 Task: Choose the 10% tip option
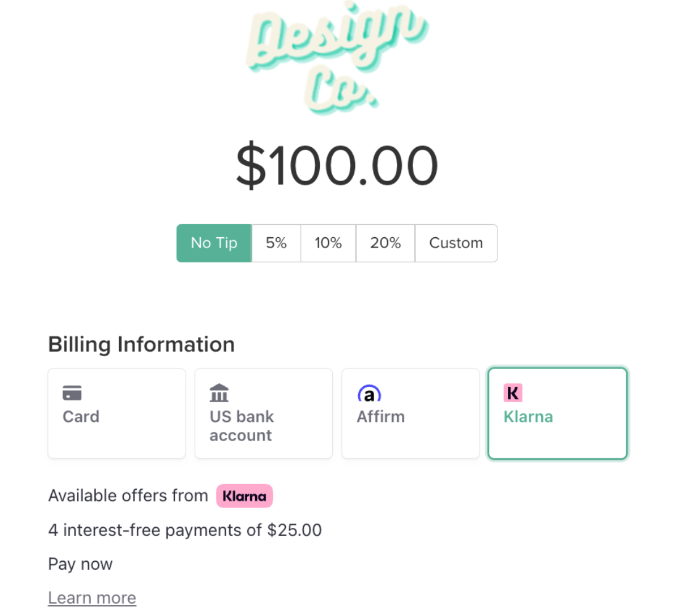click(328, 243)
